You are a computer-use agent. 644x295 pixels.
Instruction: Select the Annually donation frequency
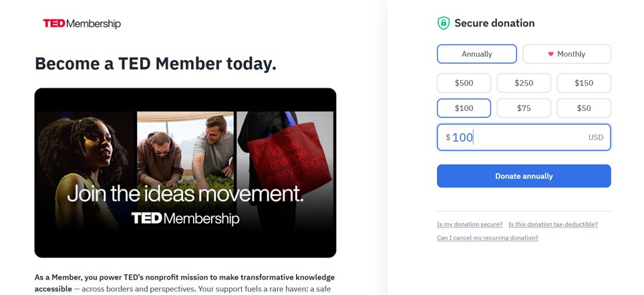[x=476, y=54]
